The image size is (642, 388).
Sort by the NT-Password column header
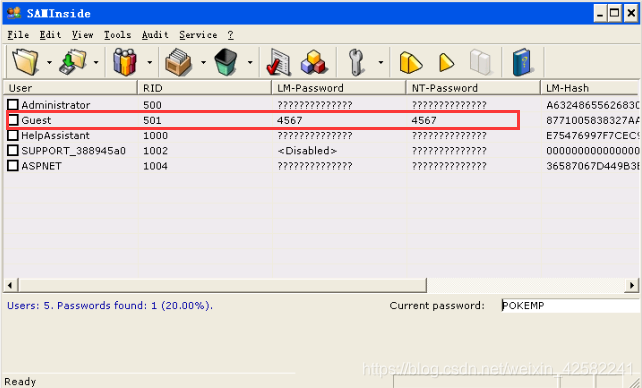click(x=473, y=88)
